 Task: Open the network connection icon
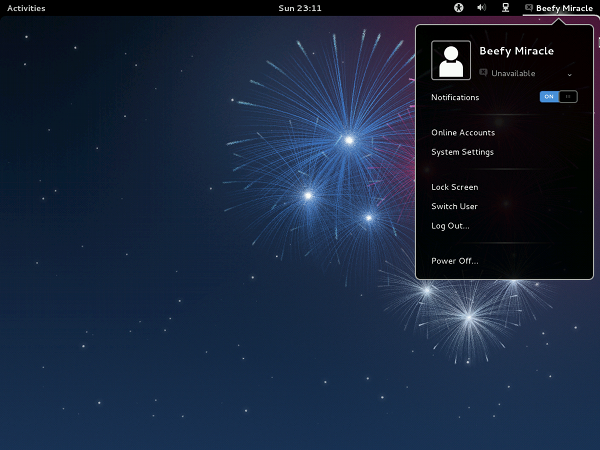pos(505,8)
